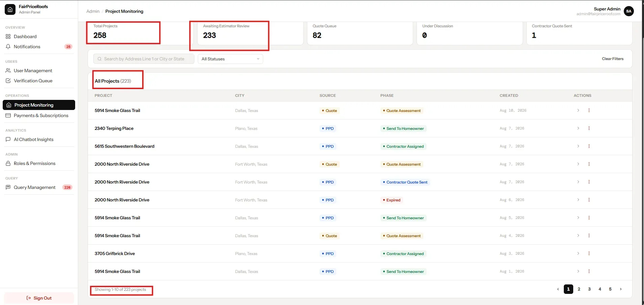Expand the Riverside Drive Quote Assessment row chevron
Viewport: 644px width, 305px height.
click(x=578, y=164)
